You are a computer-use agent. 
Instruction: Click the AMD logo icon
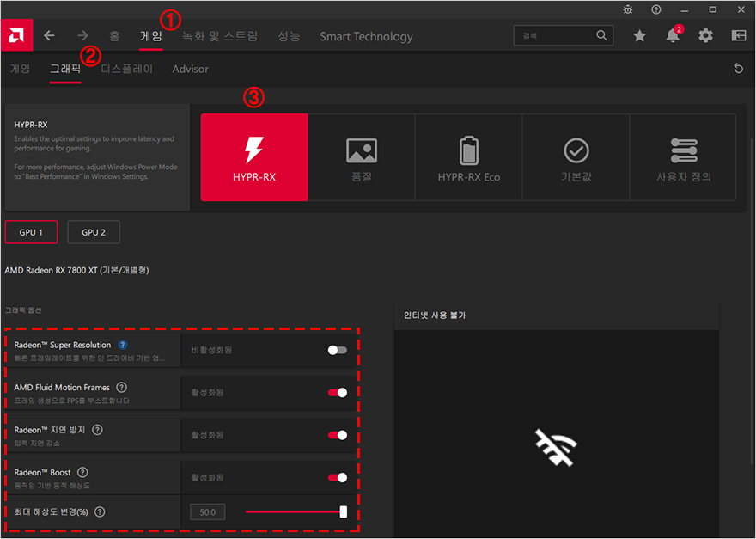(x=16, y=36)
